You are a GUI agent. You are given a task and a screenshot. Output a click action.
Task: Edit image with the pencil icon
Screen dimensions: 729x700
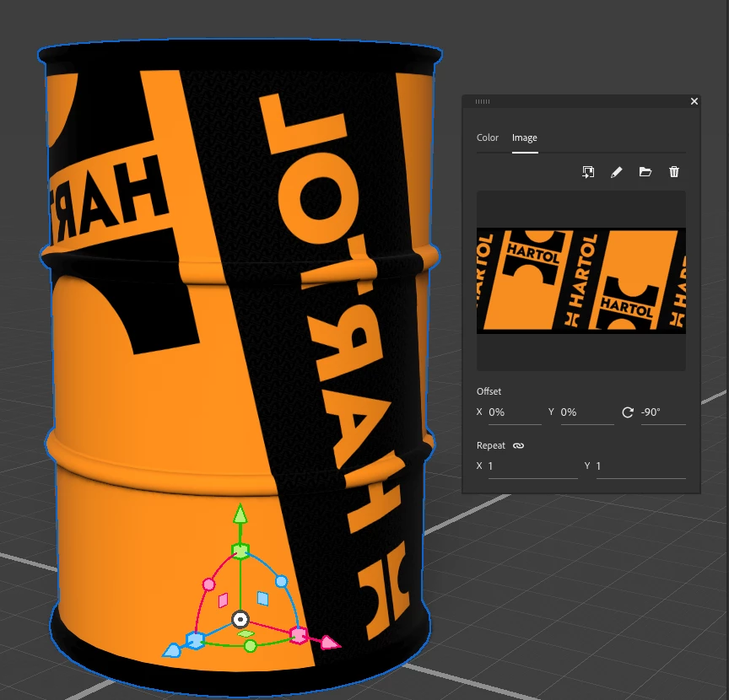click(617, 172)
